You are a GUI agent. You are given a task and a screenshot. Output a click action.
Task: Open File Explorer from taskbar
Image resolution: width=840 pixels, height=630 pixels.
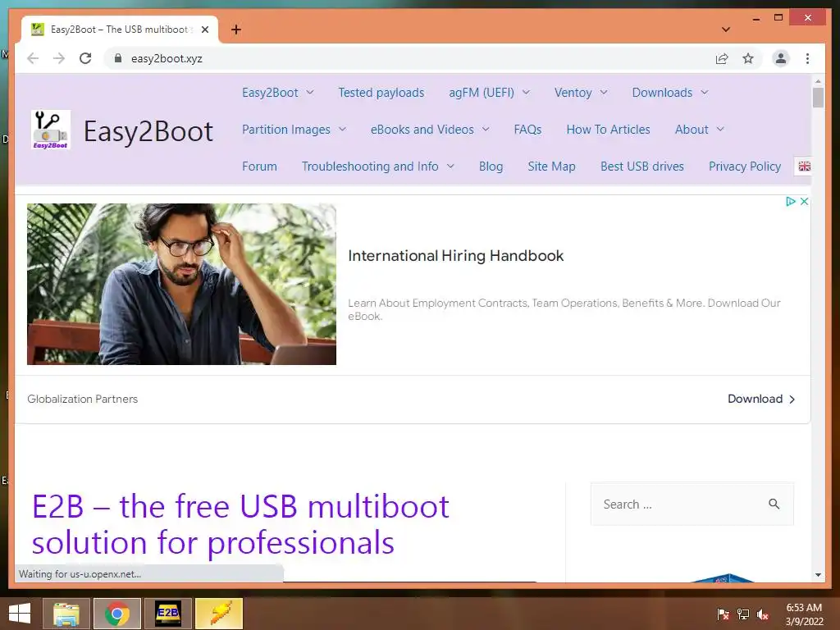tap(66, 614)
